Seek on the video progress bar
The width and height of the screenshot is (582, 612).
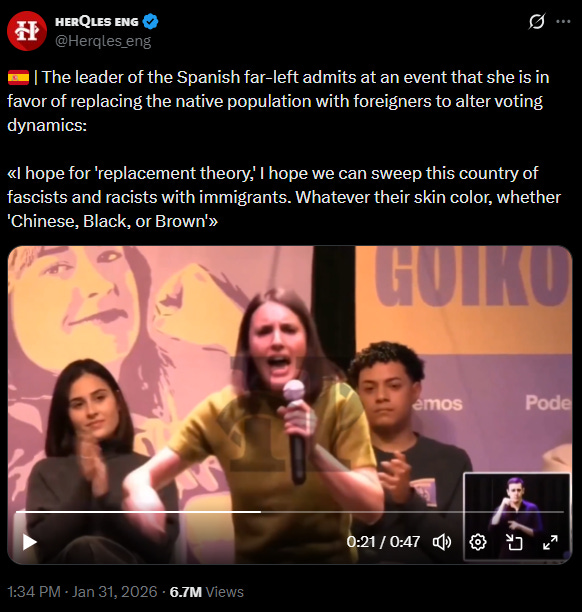pos(290,511)
